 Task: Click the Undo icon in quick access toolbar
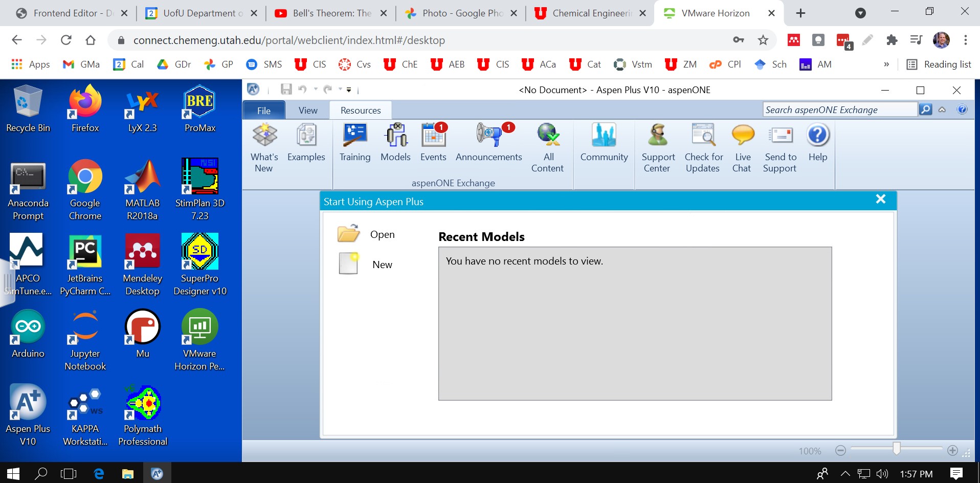point(303,90)
